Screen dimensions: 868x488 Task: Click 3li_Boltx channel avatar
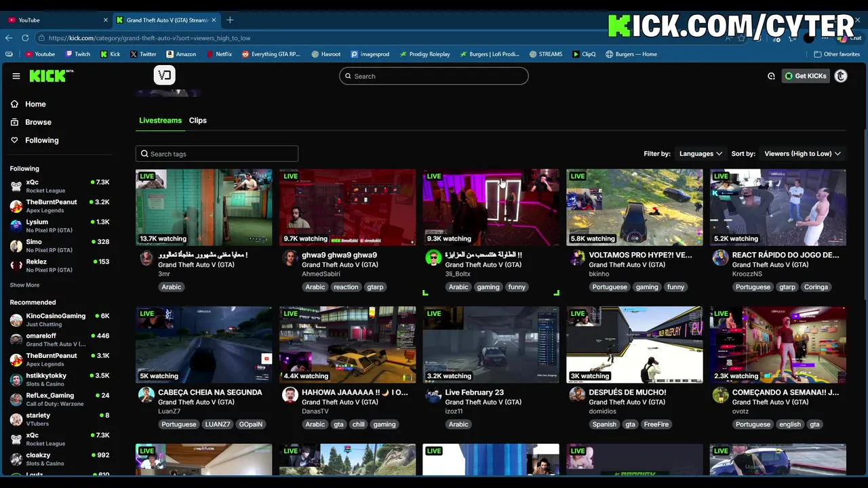(x=433, y=258)
